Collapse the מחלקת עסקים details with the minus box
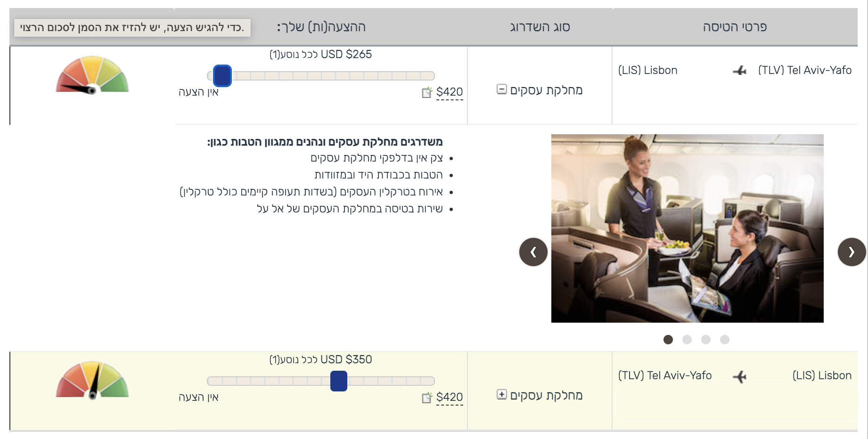 (x=501, y=89)
